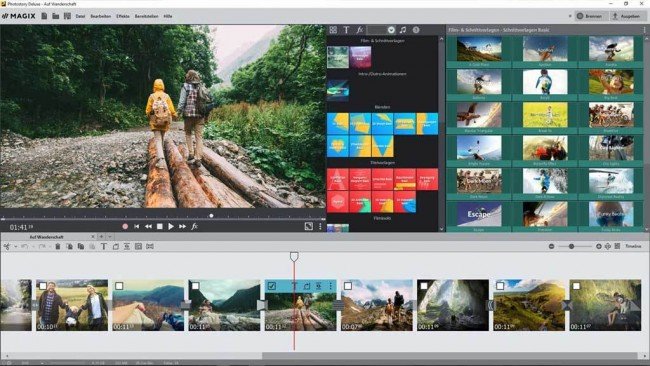650x366 pixels.
Task: Expand the project tab list dropdown
Action: tap(110, 237)
